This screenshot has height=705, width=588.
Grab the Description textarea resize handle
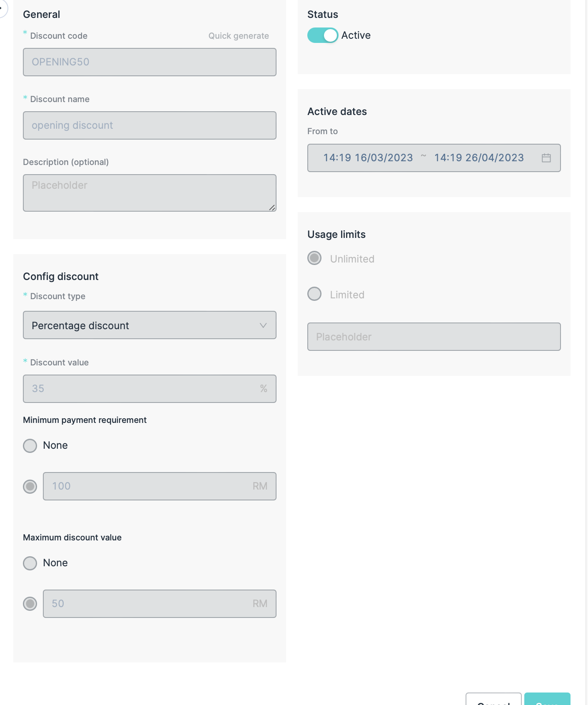[272, 207]
